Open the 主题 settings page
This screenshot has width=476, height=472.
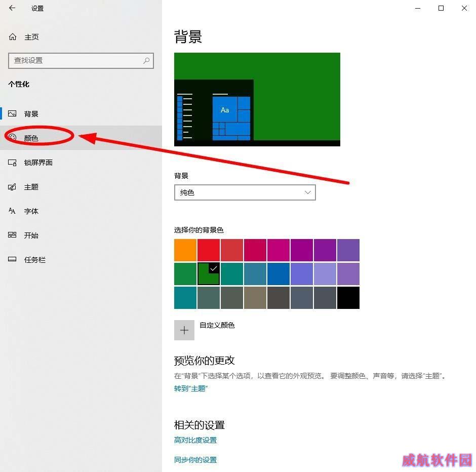point(81,187)
